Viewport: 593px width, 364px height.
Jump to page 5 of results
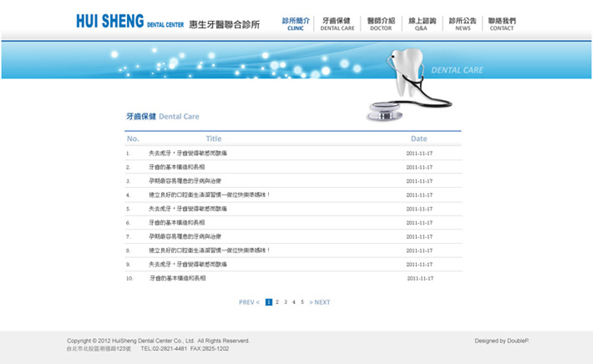pos(302,302)
